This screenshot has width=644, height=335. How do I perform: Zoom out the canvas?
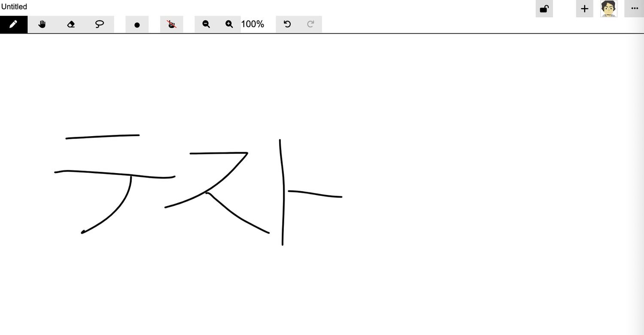[x=206, y=24]
